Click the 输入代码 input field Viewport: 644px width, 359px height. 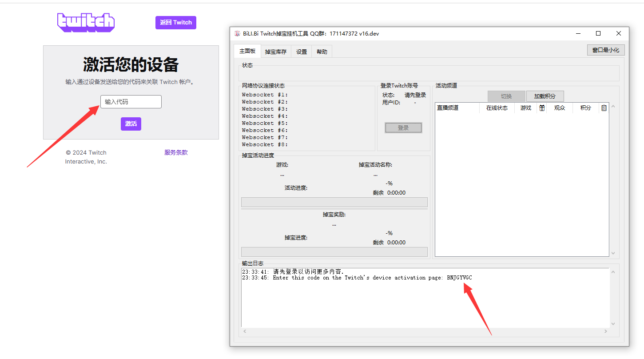pyautogui.click(x=131, y=102)
